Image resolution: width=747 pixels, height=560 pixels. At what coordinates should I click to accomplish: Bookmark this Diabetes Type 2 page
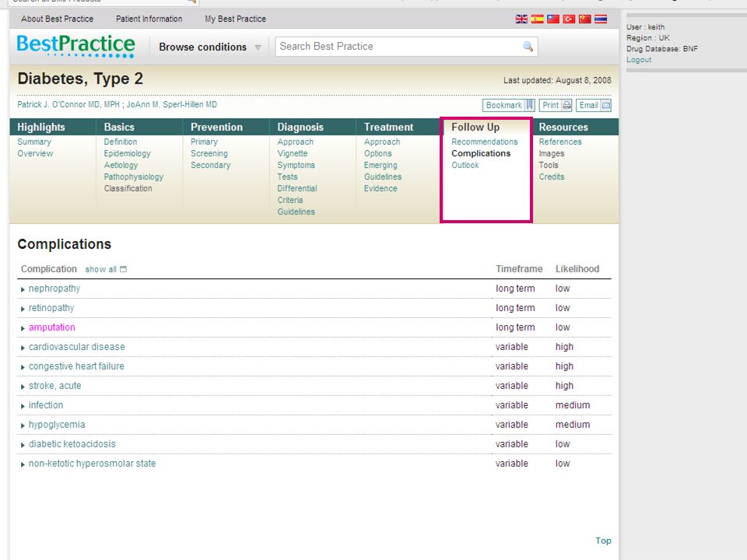pyautogui.click(x=509, y=105)
